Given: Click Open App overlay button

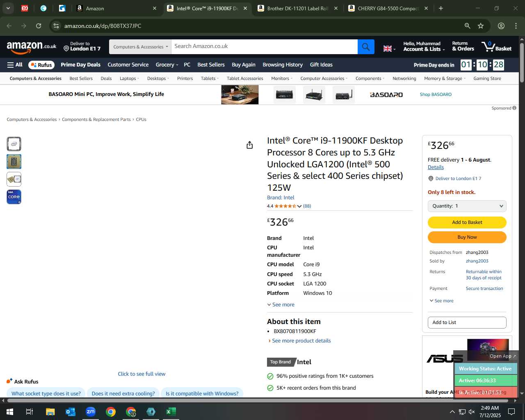Looking at the screenshot, I should (x=502, y=356).
